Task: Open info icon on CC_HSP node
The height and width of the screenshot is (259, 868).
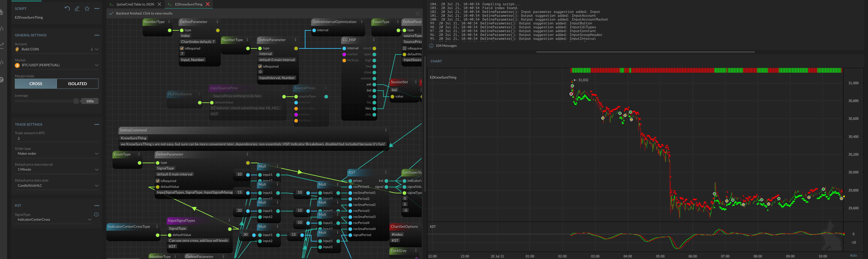Action: point(374,40)
